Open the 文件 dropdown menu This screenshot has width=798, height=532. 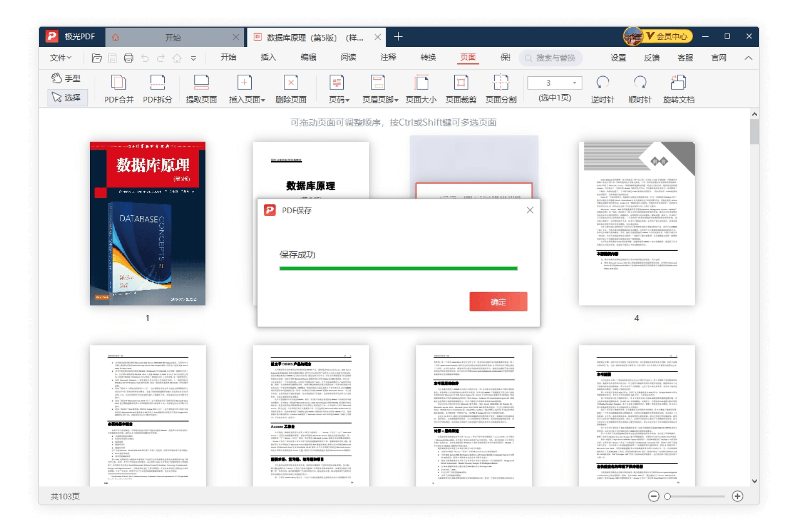pyautogui.click(x=60, y=58)
